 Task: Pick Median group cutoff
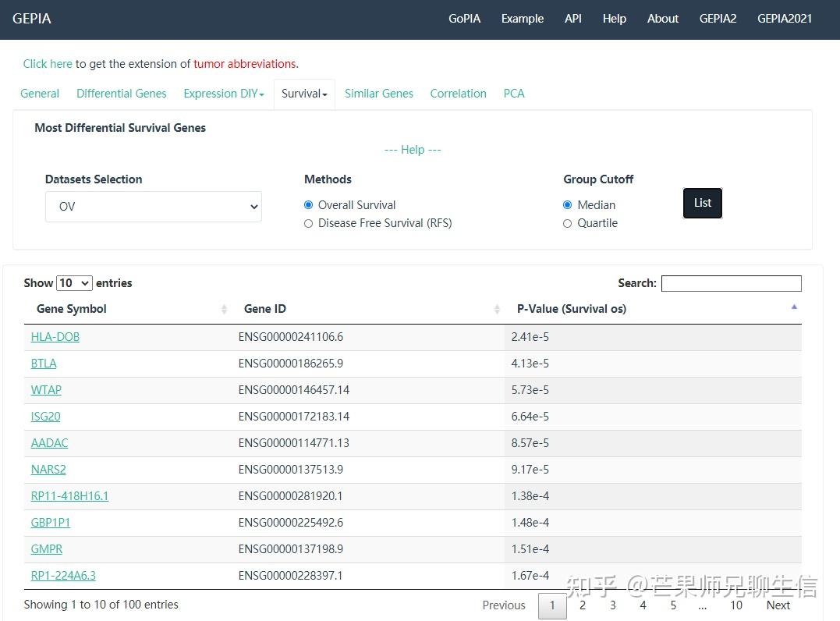568,205
